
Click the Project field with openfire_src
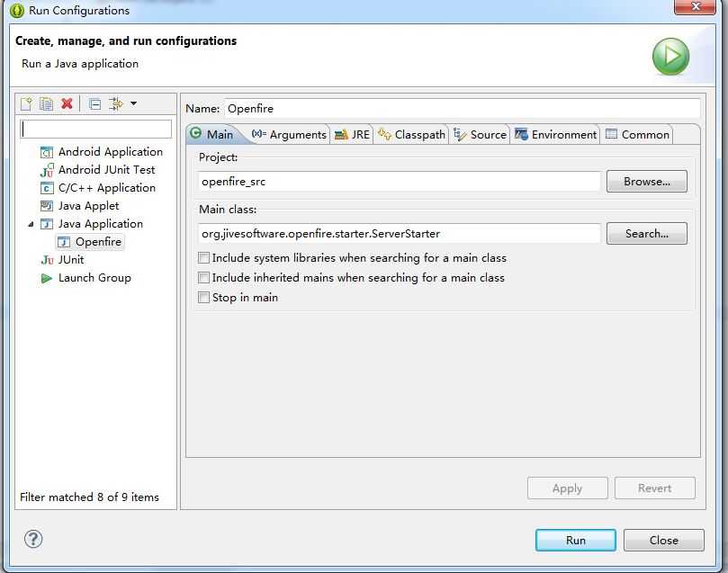tap(400, 182)
